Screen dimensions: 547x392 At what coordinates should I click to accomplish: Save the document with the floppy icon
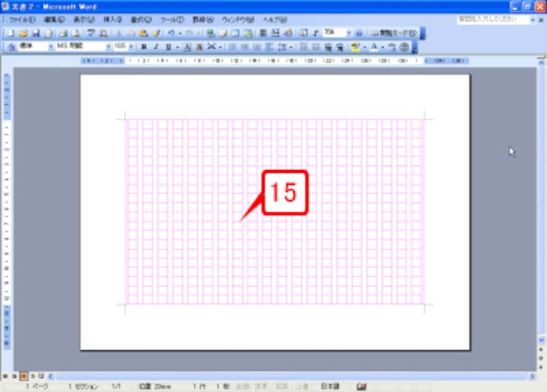(x=36, y=33)
